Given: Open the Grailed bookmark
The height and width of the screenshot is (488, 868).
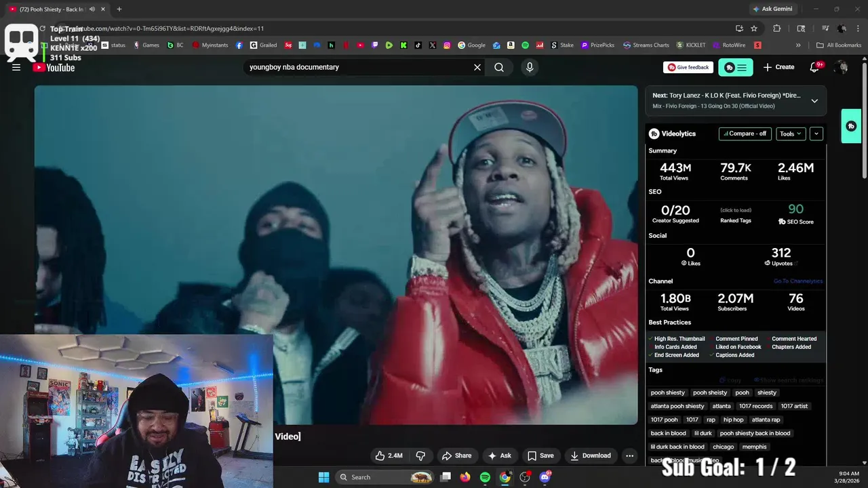Looking at the screenshot, I should [263, 45].
